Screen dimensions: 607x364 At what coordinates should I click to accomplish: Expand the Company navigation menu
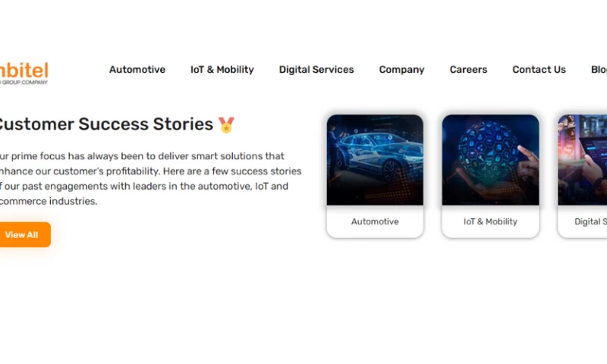401,70
